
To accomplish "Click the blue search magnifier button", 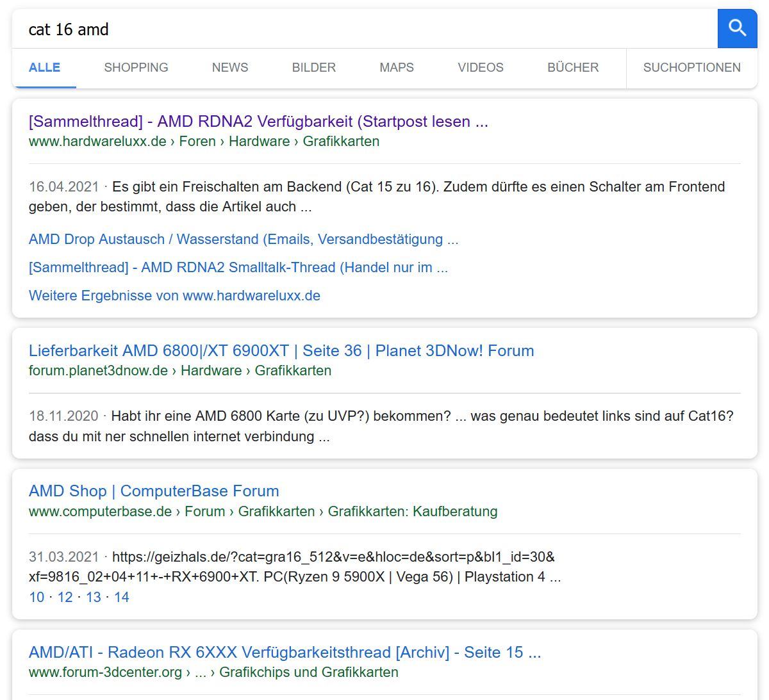I will pos(737,29).
